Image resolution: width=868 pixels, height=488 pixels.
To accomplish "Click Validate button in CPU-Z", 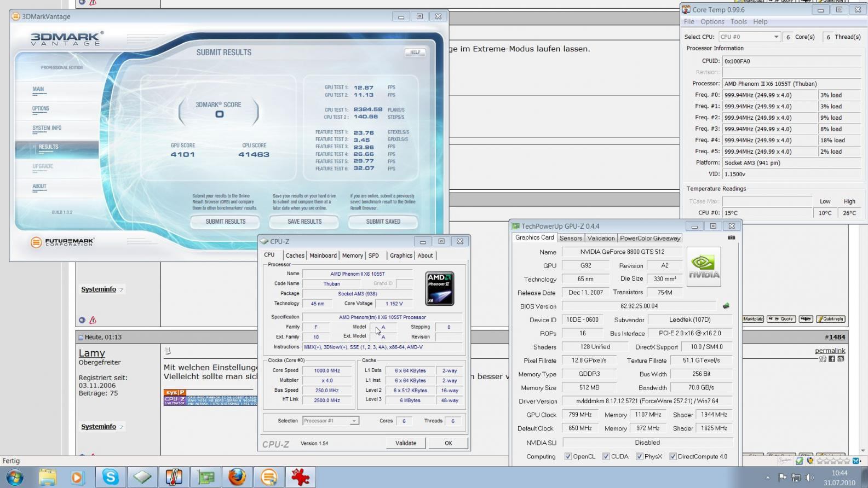I will [406, 443].
